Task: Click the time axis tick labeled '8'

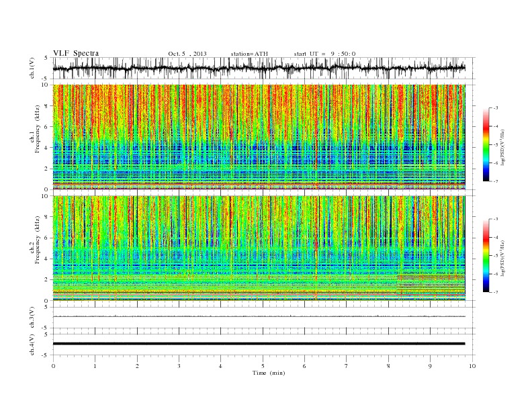Action: point(388,366)
